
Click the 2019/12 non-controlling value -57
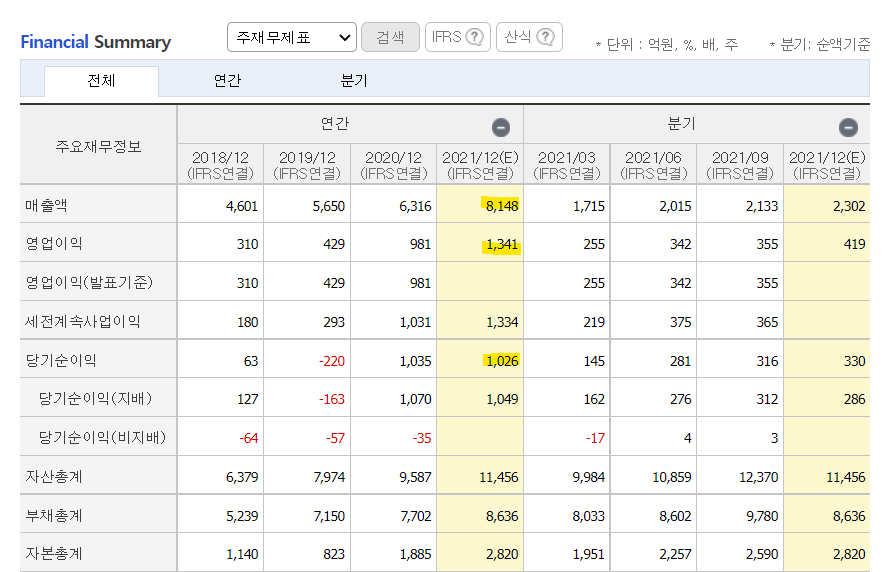pos(335,438)
